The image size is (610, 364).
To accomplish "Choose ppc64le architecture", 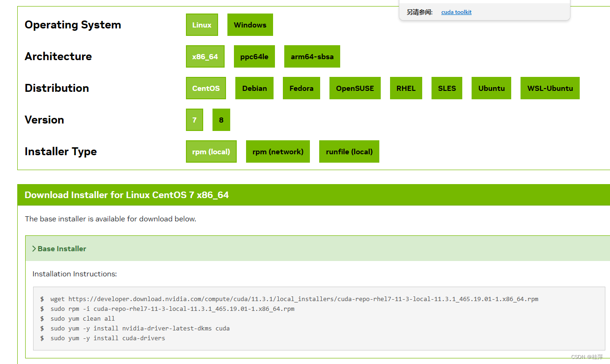I will point(254,56).
